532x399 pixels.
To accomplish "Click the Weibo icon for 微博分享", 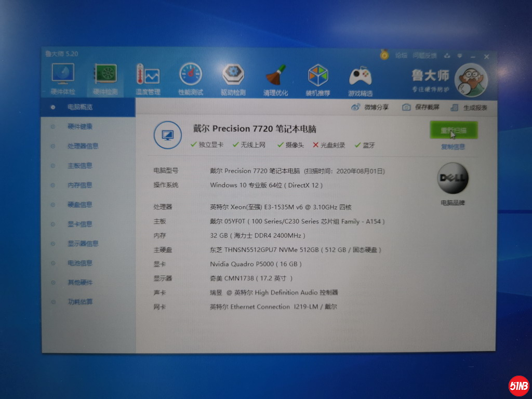I will tap(355, 107).
